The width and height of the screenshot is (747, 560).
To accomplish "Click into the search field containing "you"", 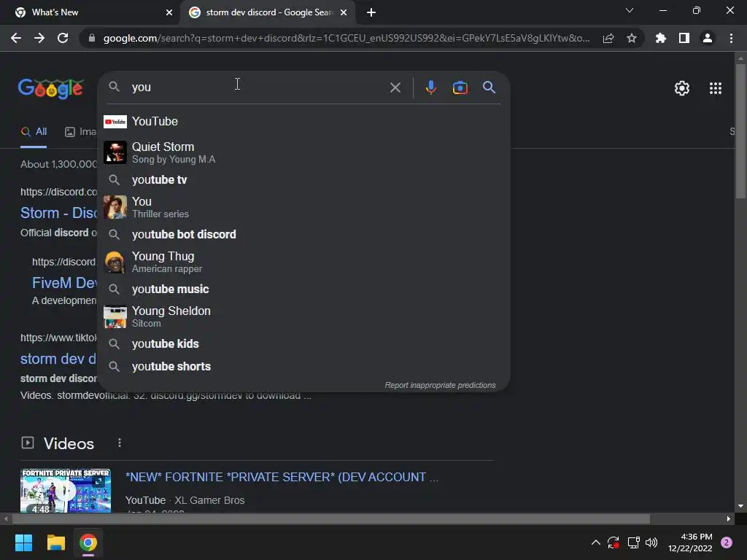I will tap(258, 87).
